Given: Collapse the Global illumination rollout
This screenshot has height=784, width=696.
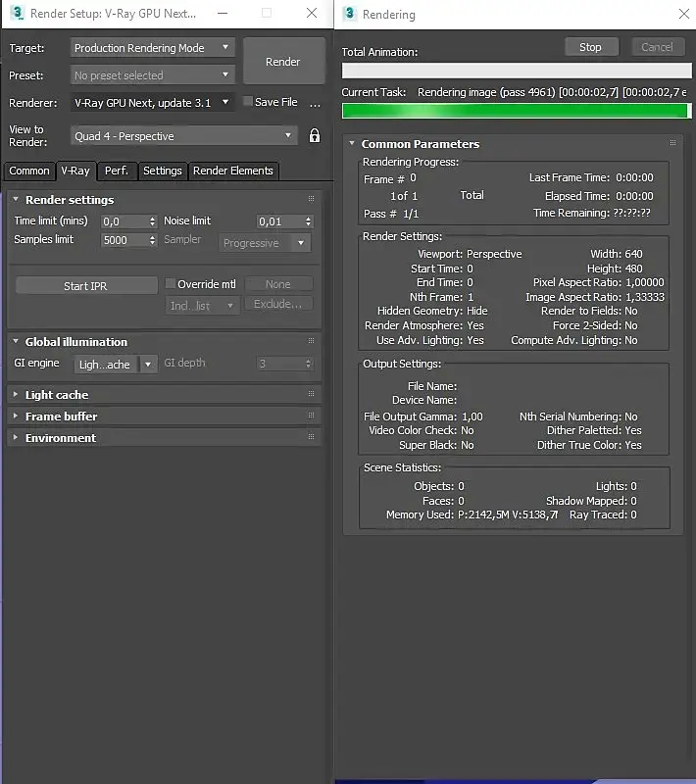Looking at the screenshot, I should [16, 341].
